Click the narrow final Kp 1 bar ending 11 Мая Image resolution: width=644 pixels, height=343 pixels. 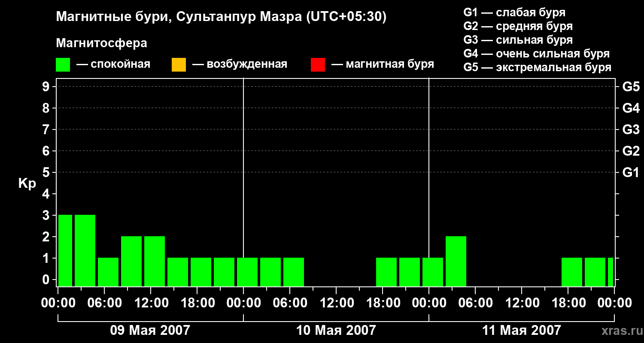611,272
